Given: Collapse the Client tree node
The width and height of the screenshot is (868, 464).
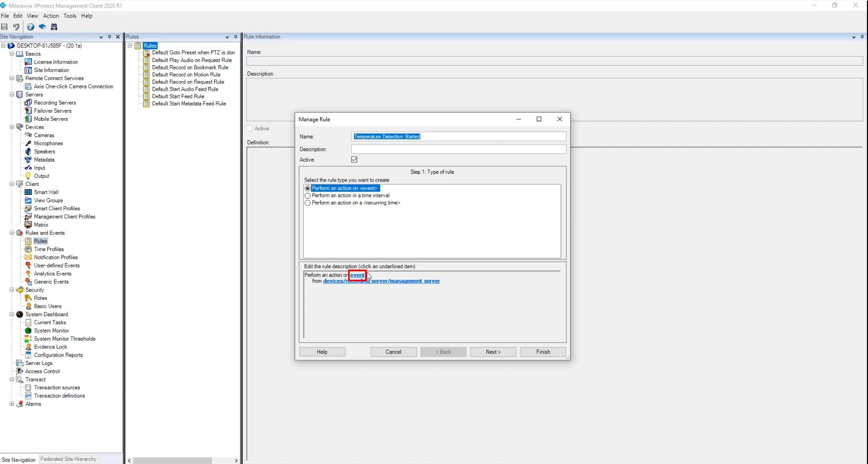Looking at the screenshot, I should (12, 184).
